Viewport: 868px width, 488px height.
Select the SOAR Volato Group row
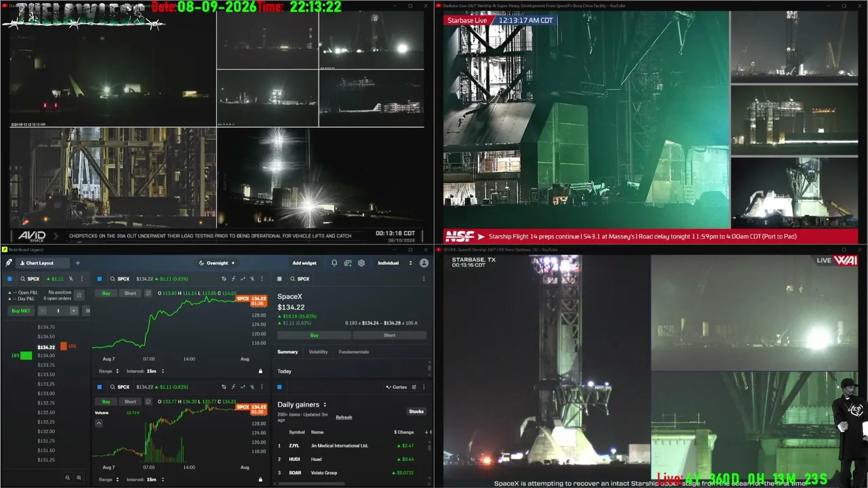coord(353,472)
